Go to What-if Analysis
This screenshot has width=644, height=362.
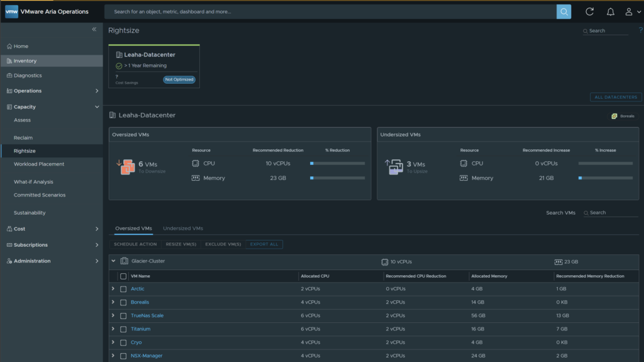pyautogui.click(x=33, y=182)
